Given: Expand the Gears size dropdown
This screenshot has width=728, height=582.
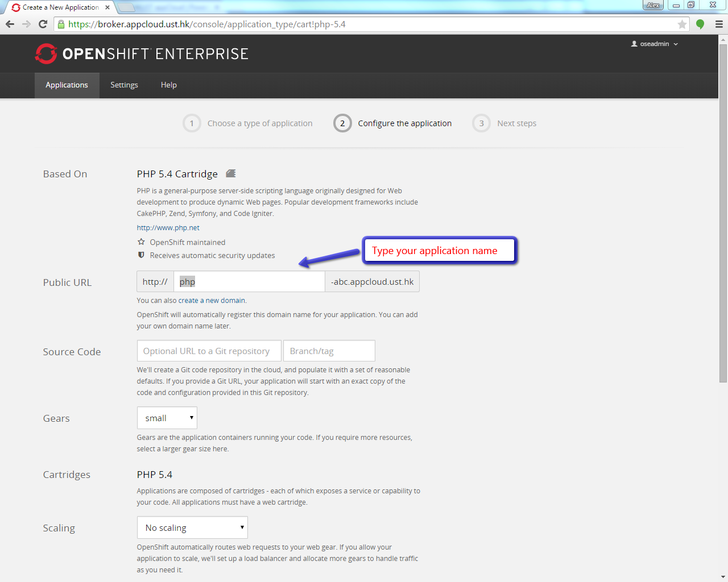Looking at the screenshot, I should 167,418.
